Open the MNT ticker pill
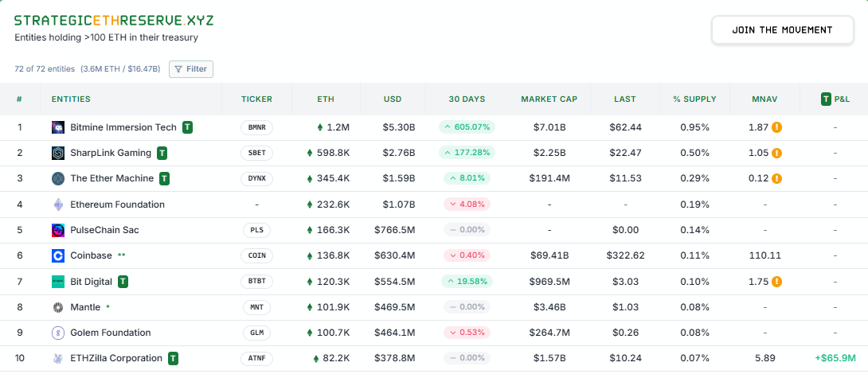Screen dimensions: 868x374 257,307
